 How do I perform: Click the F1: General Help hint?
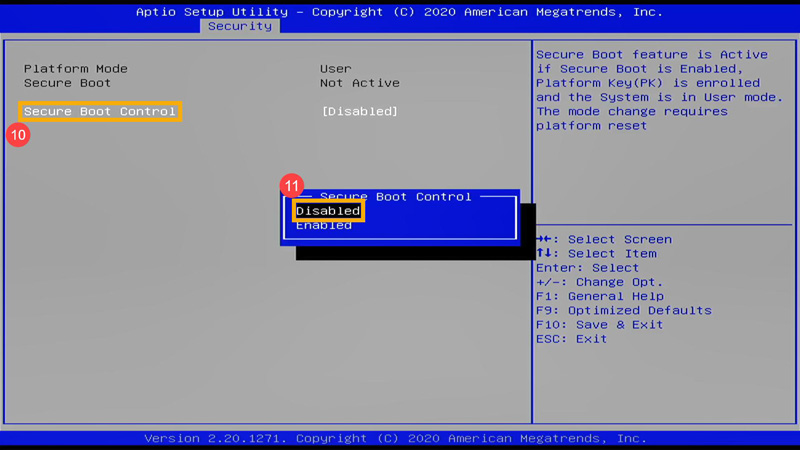coord(600,296)
